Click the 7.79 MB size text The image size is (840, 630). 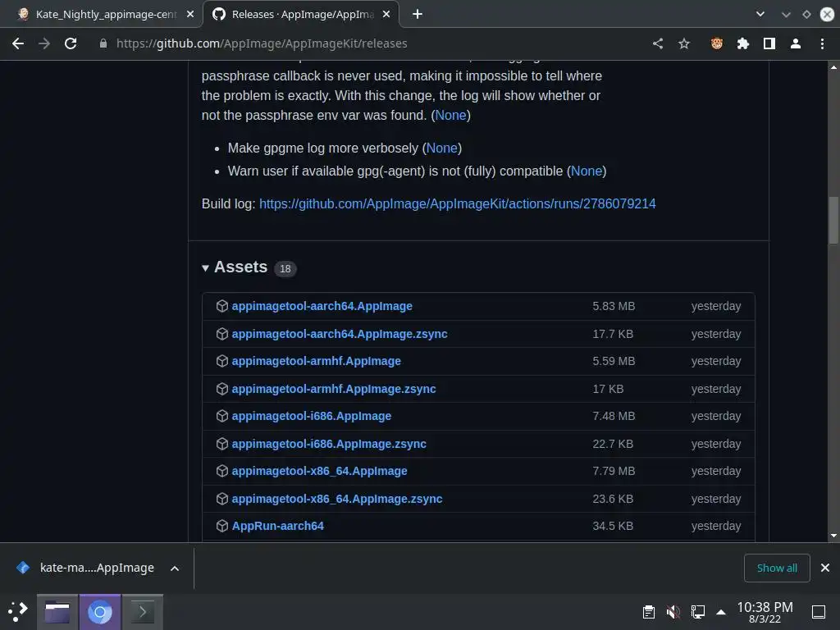(x=614, y=471)
